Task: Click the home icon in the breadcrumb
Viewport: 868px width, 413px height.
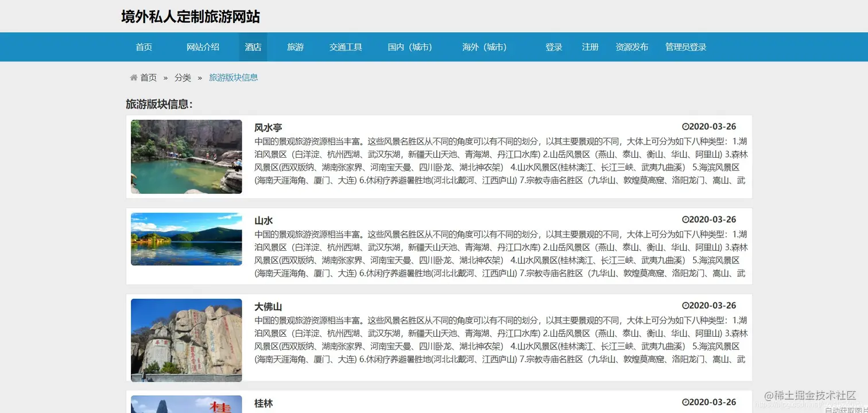Action: (133, 77)
